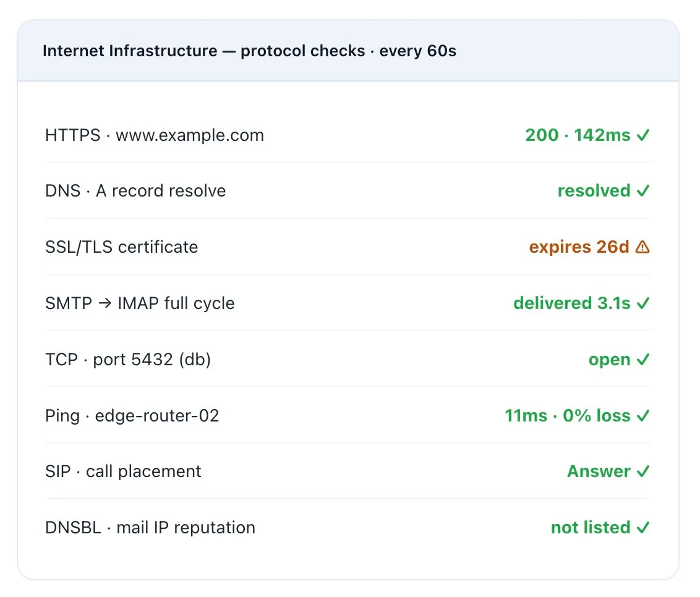Select the Ping · edge-router-02 label
This screenshot has width=700, height=597.
[132, 416]
